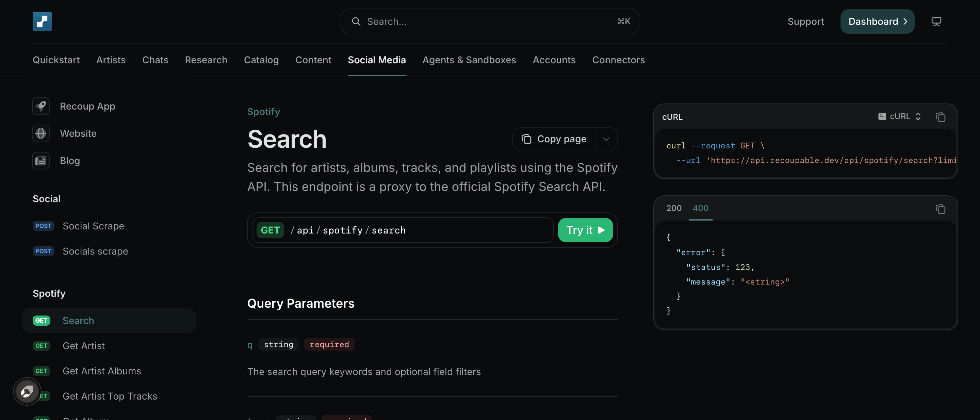Click the ⌘K shortcut hint in search
The height and width of the screenshot is (420, 980).
click(x=623, y=21)
